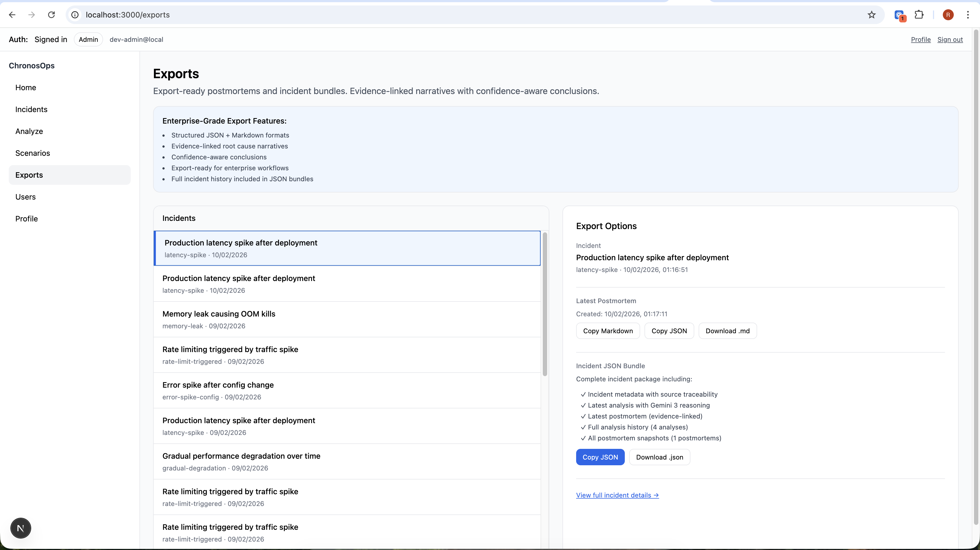Open the red profile avatar

pos(948,15)
